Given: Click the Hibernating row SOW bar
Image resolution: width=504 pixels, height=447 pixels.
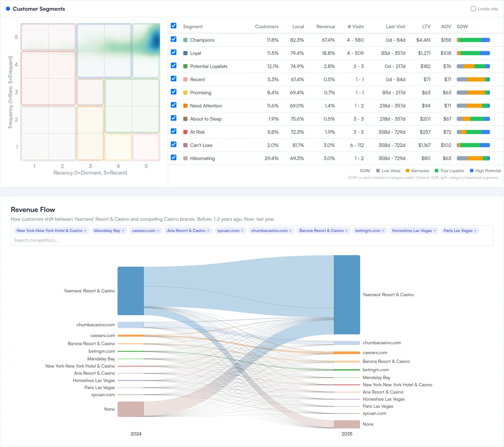Looking at the screenshot, I should pos(473,158).
